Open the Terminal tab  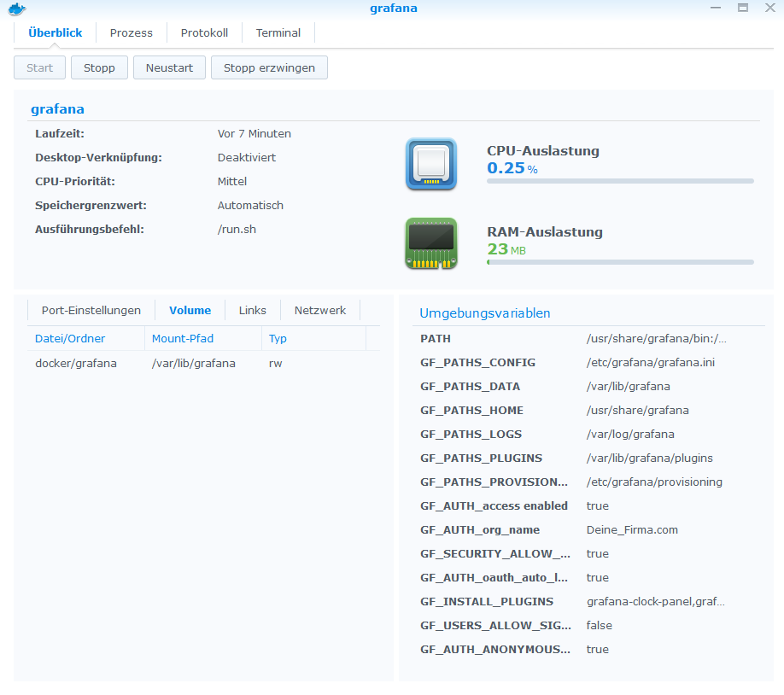(x=278, y=33)
